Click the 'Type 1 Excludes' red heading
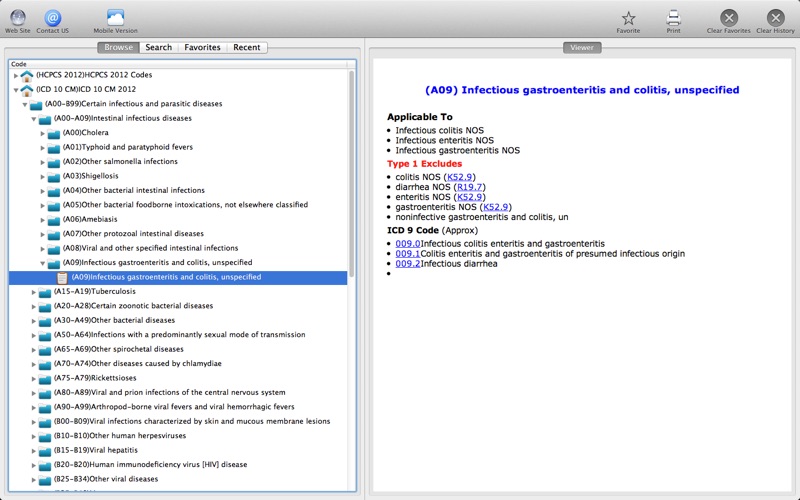This screenshot has width=800, height=500. click(x=424, y=164)
